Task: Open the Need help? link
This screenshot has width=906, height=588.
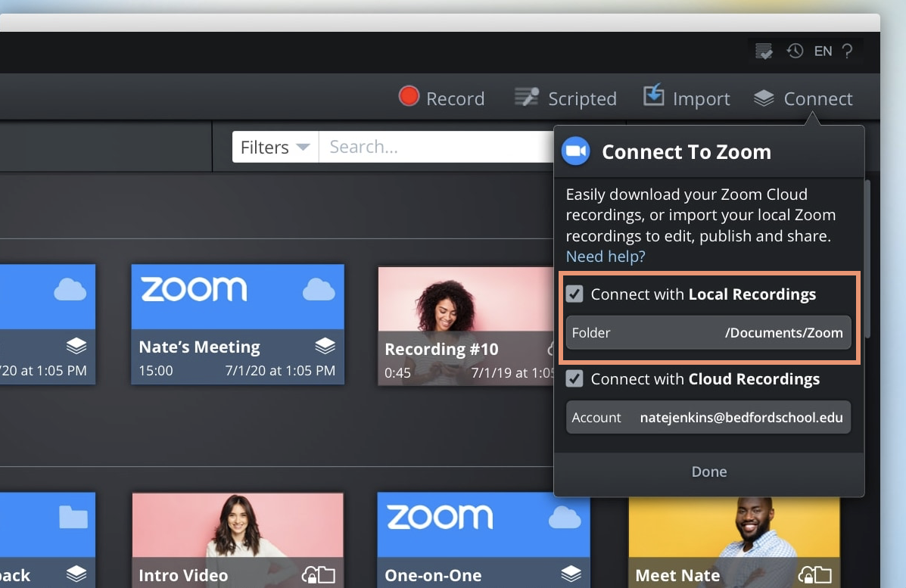Action: tap(605, 256)
